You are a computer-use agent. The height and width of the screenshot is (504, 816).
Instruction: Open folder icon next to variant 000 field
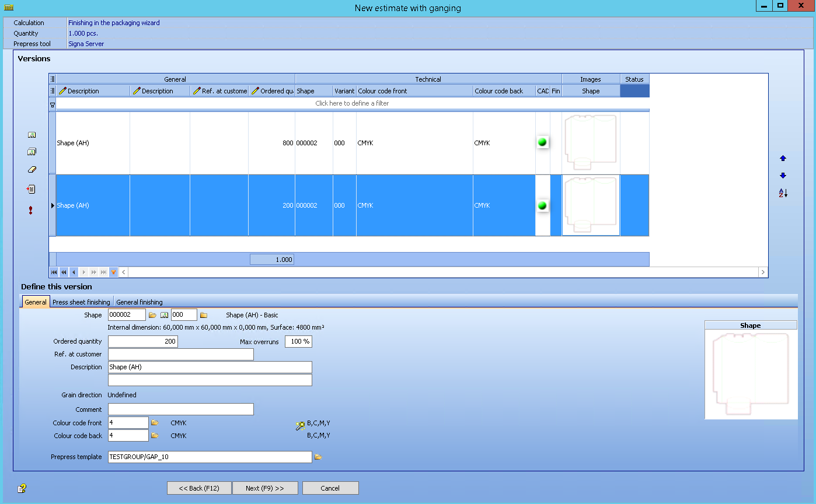[x=204, y=315]
